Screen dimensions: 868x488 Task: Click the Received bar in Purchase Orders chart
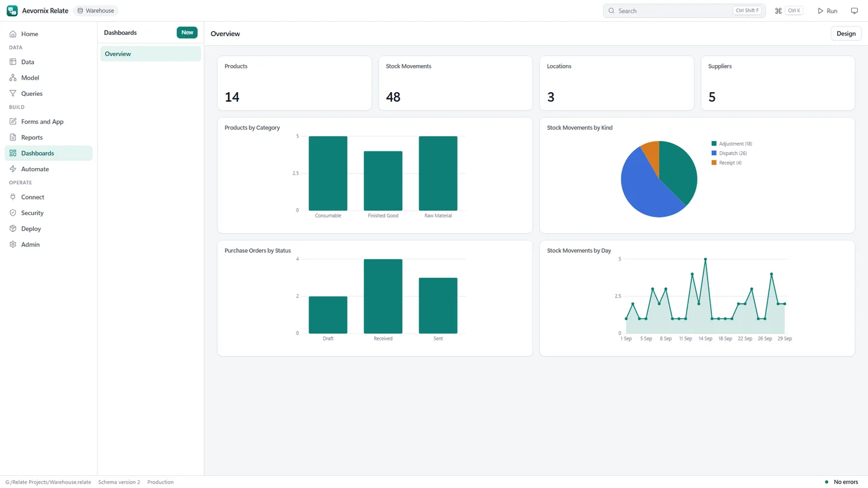tap(383, 296)
